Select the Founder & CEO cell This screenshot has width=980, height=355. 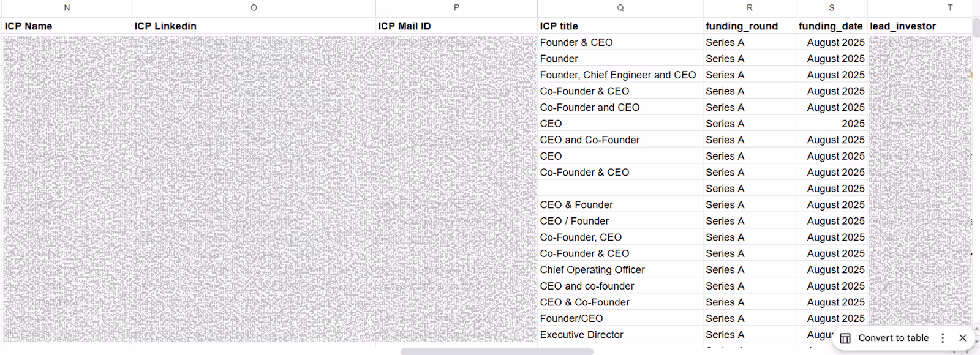(x=576, y=42)
